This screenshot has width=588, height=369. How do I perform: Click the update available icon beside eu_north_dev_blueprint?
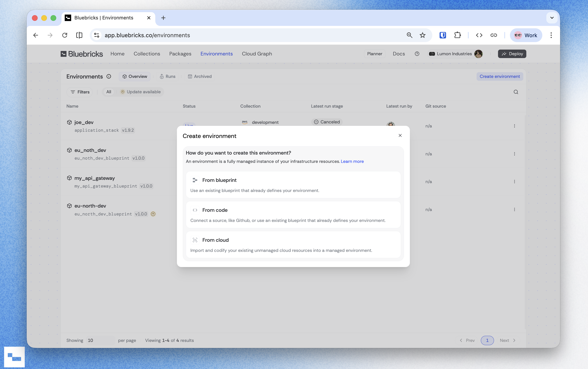pyautogui.click(x=153, y=214)
